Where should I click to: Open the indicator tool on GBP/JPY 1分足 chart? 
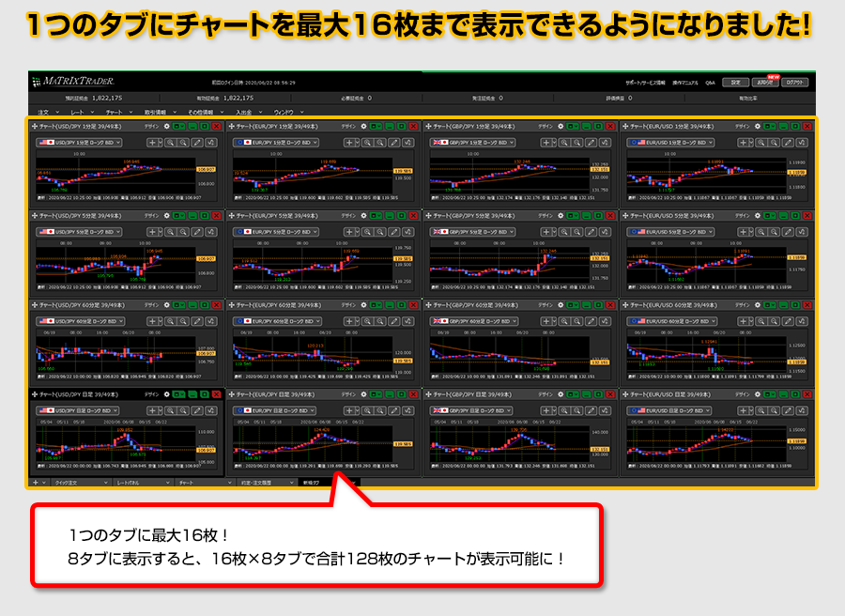[605, 143]
